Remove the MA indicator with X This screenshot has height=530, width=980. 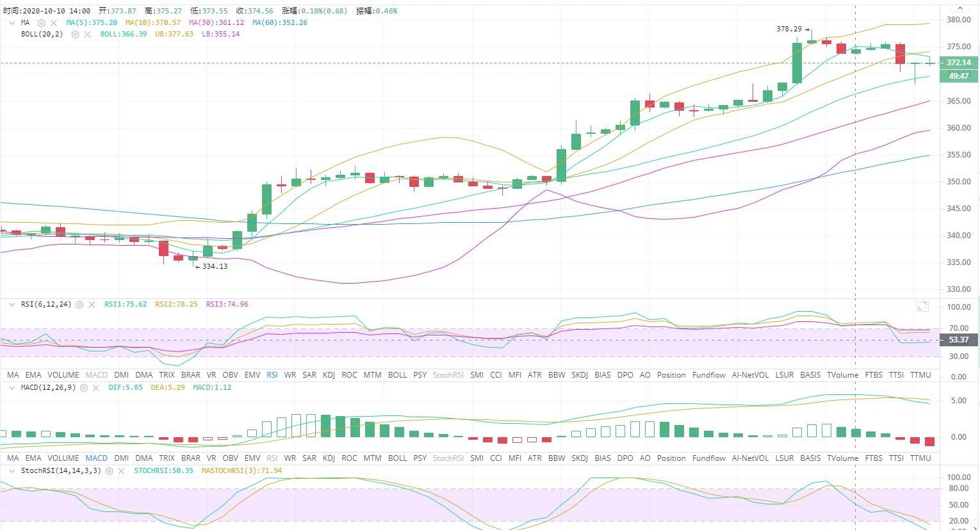tap(54, 22)
